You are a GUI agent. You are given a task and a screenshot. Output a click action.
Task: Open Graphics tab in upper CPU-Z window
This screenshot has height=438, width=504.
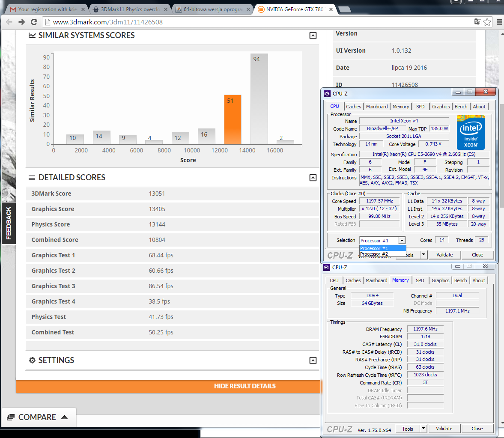tap(441, 106)
